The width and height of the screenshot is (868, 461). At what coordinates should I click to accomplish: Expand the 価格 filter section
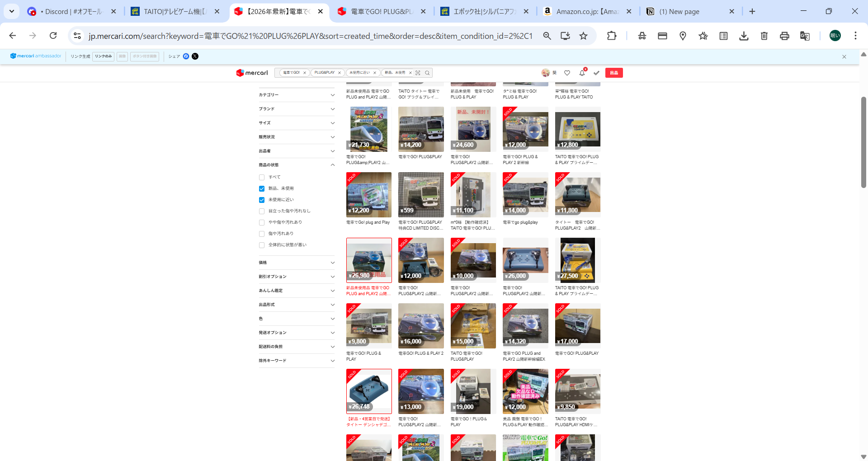coord(297,263)
